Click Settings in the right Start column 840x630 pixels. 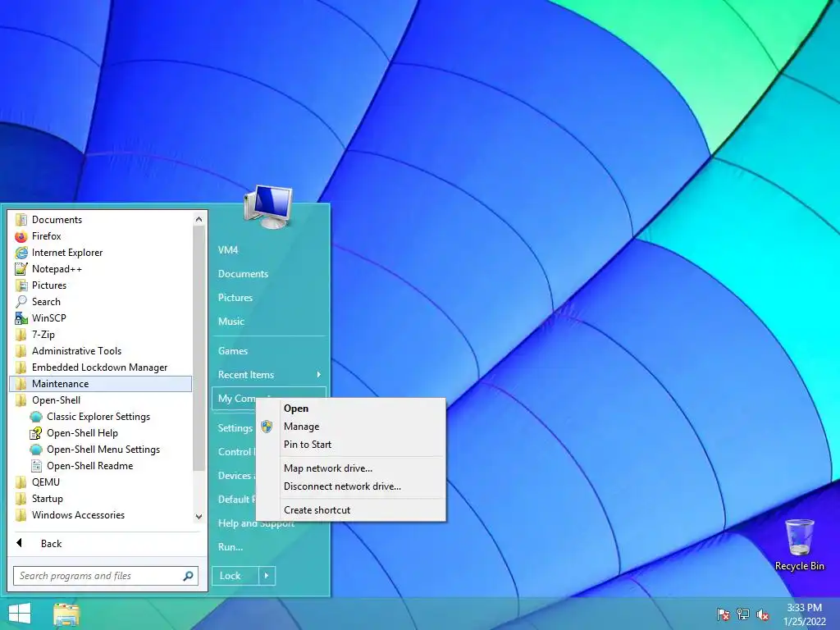tap(235, 428)
